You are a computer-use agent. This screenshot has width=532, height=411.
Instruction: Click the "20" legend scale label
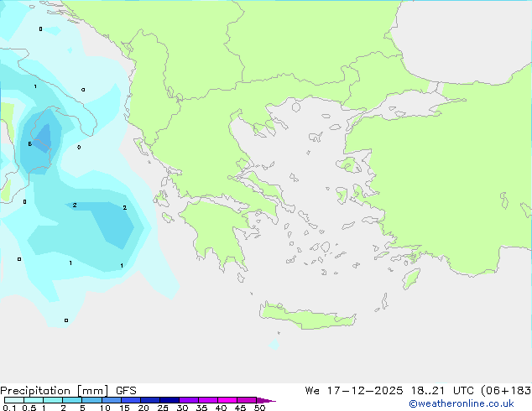tap(143, 408)
